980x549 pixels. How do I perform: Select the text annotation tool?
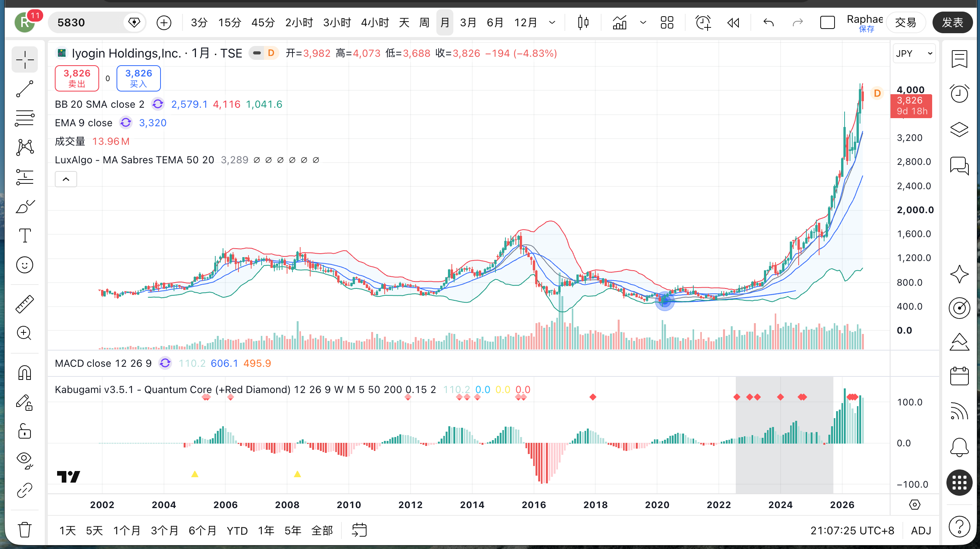pos(25,236)
